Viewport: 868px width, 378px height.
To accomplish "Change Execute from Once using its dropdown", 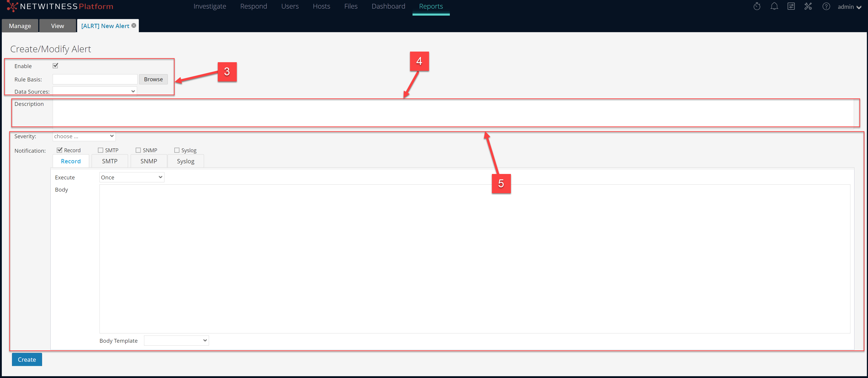I will 131,177.
